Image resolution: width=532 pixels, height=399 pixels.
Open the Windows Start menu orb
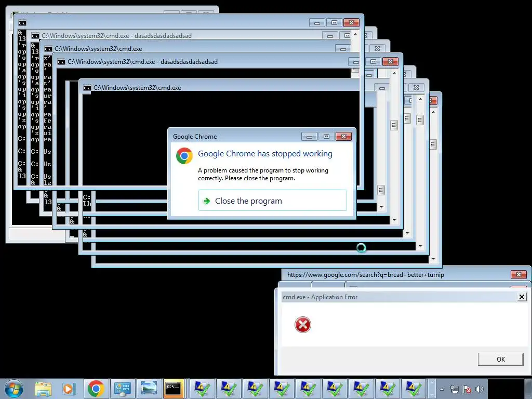tap(14, 389)
